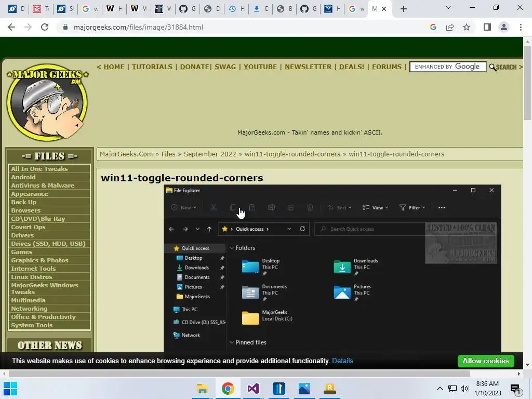Open Photos app from taskbar

304,389
